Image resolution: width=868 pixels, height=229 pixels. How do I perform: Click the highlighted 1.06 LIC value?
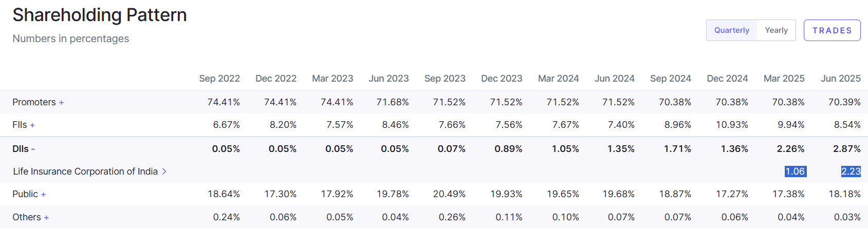click(795, 171)
